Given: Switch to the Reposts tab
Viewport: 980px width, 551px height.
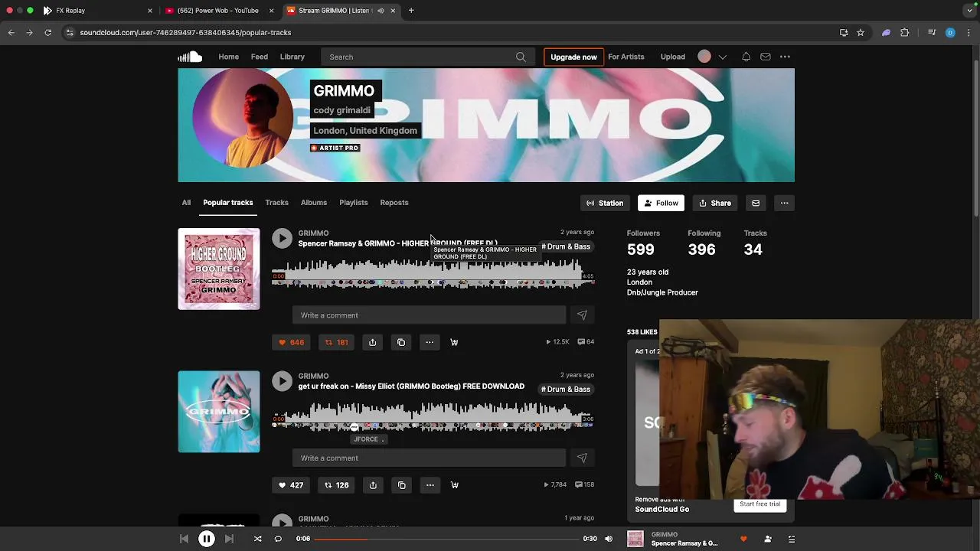Looking at the screenshot, I should pos(394,203).
